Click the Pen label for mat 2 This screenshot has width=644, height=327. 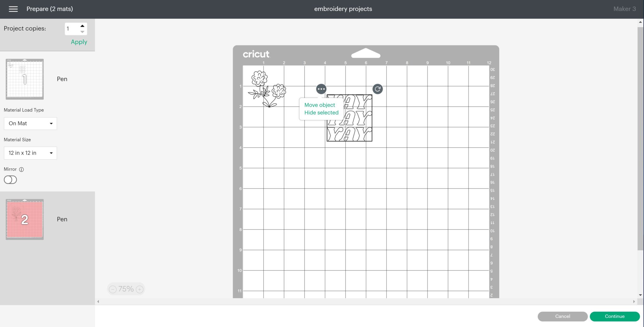62,219
